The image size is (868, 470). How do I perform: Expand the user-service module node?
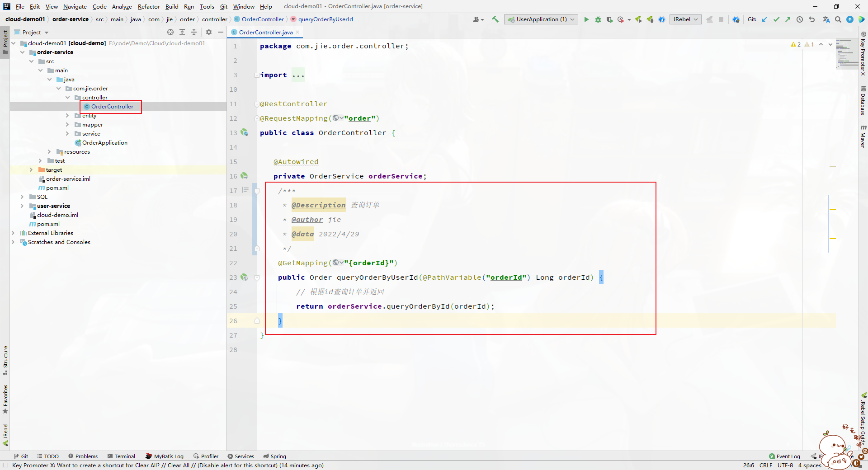(x=22, y=206)
